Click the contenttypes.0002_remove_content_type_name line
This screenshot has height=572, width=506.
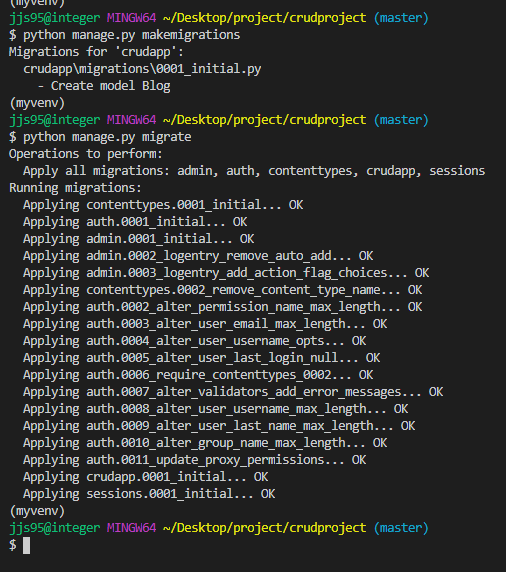[x=223, y=290]
